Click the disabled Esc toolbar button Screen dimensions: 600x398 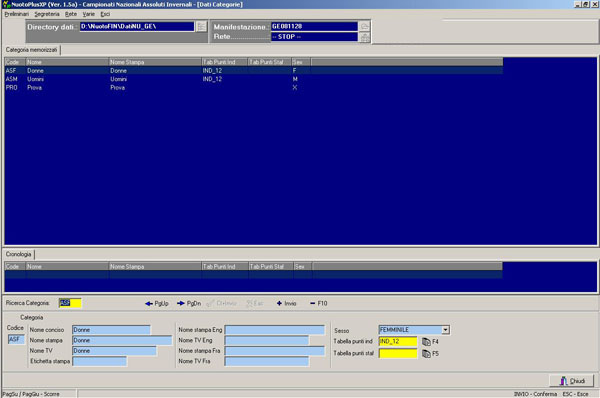point(255,303)
